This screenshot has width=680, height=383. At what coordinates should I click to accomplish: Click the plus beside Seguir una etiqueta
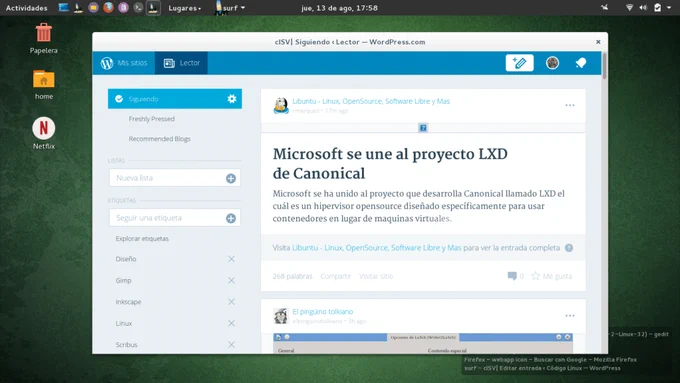(x=231, y=218)
